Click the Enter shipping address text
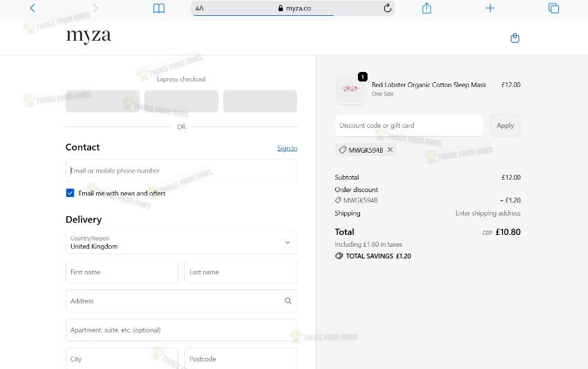This screenshot has width=588, height=369. 488,213
